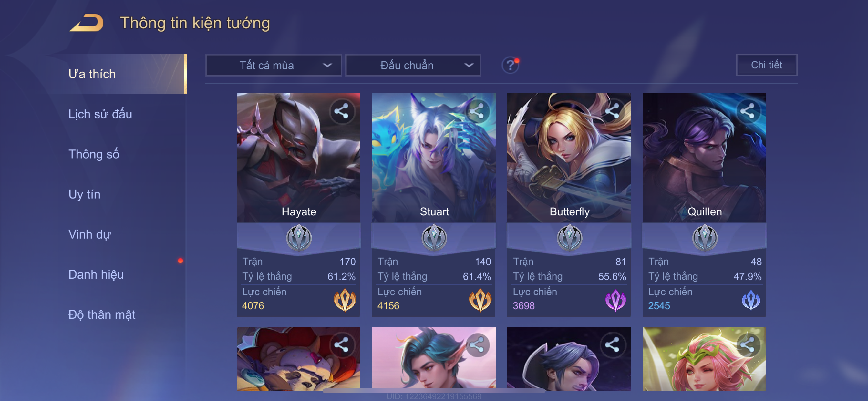The width and height of the screenshot is (868, 401).
Task: Expand the Tất cả mùa season dropdown
Action: coord(274,65)
